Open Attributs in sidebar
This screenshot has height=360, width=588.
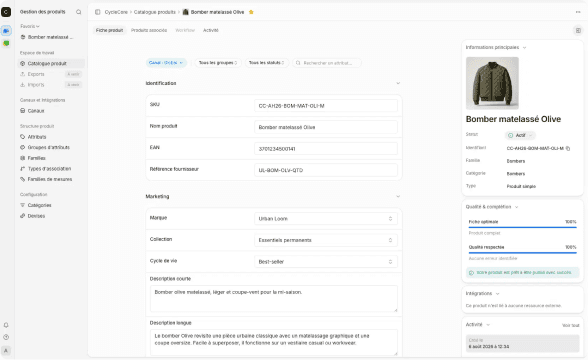tap(51, 137)
